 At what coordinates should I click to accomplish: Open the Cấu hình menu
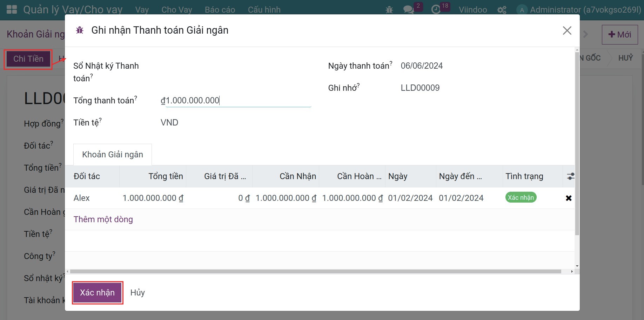(x=264, y=10)
